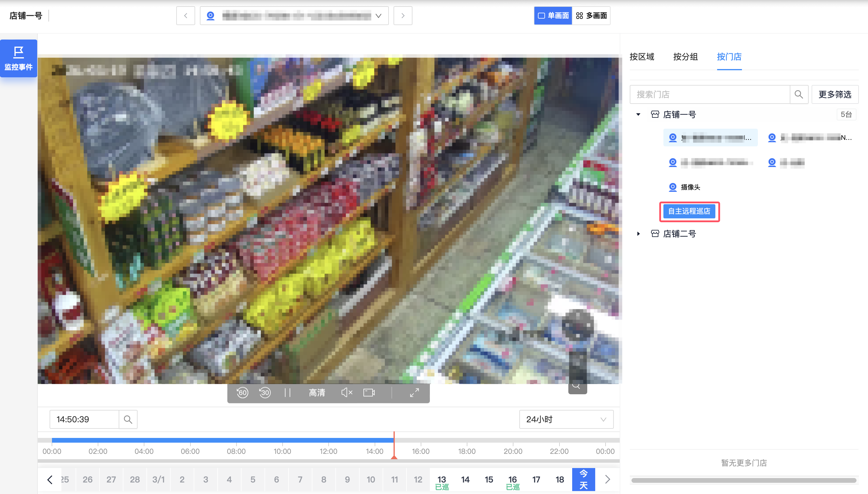Enter fullscreen with the expand icon
Viewport: 868px width, 494px height.
pyautogui.click(x=414, y=392)
